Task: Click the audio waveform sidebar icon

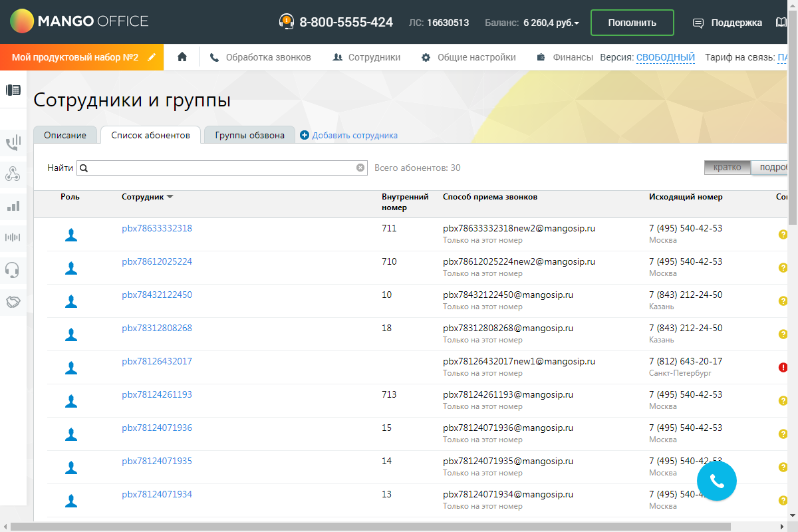Action: [13, 237]
